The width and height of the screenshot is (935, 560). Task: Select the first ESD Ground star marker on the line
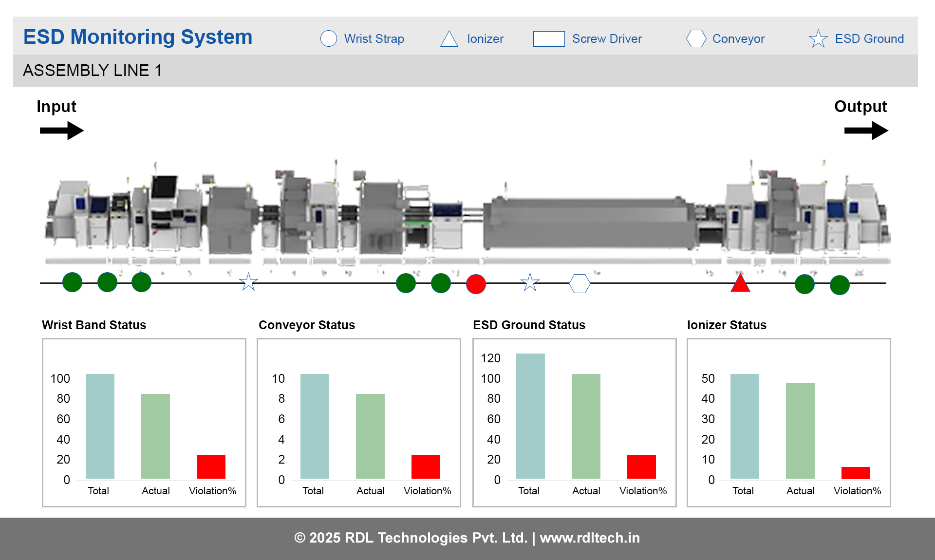[248, 282]
